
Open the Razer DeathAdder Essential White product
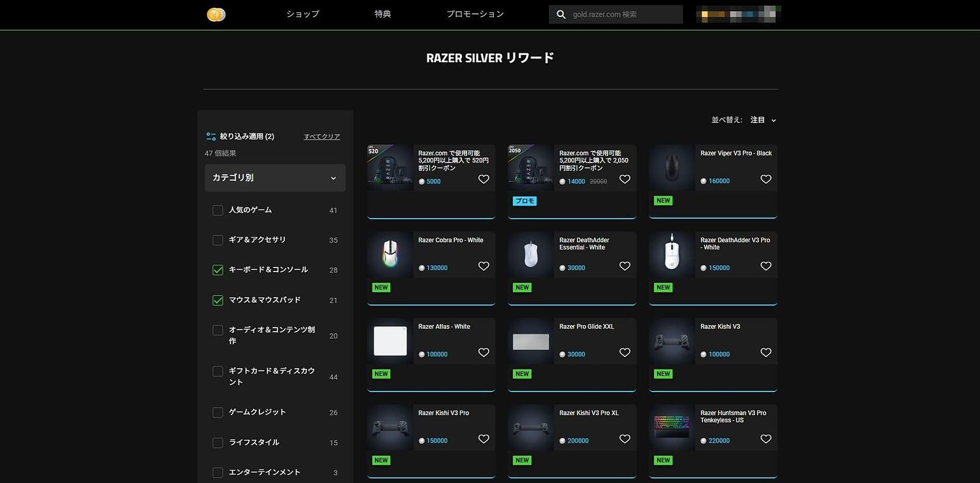click(582, 243)
